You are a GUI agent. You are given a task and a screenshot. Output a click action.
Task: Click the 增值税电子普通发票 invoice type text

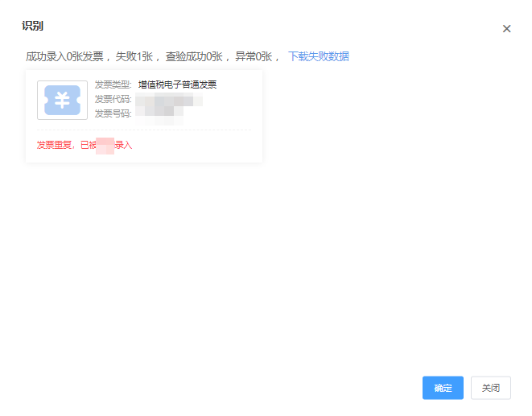tap(177, 84)
